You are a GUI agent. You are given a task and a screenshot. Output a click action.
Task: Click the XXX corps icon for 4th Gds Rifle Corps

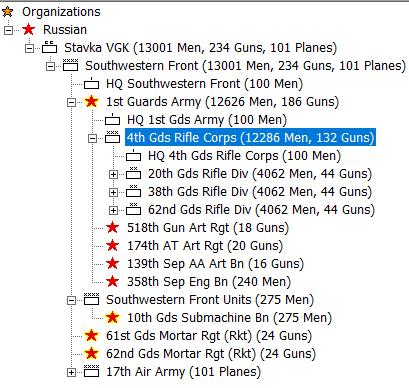click(x=112, y=137)
